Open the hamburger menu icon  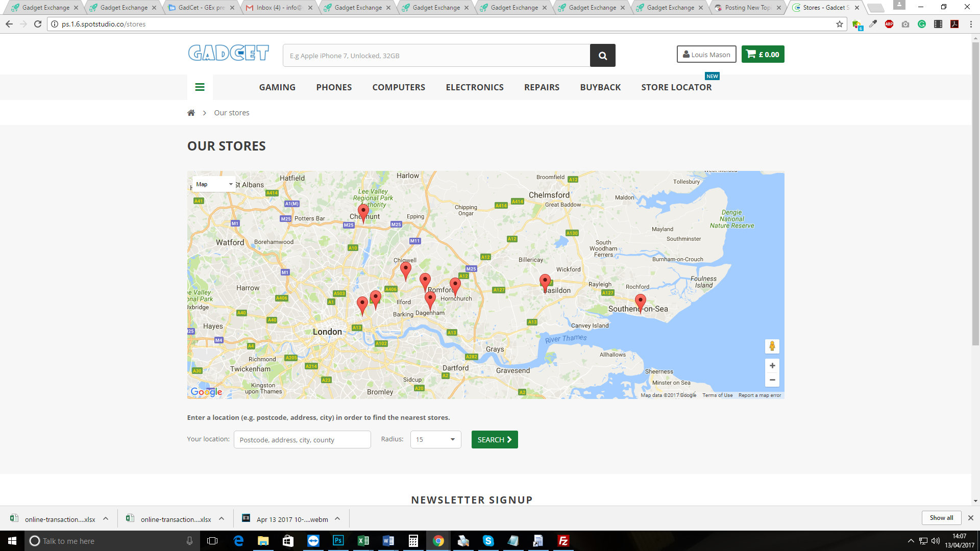coord(200,87)
